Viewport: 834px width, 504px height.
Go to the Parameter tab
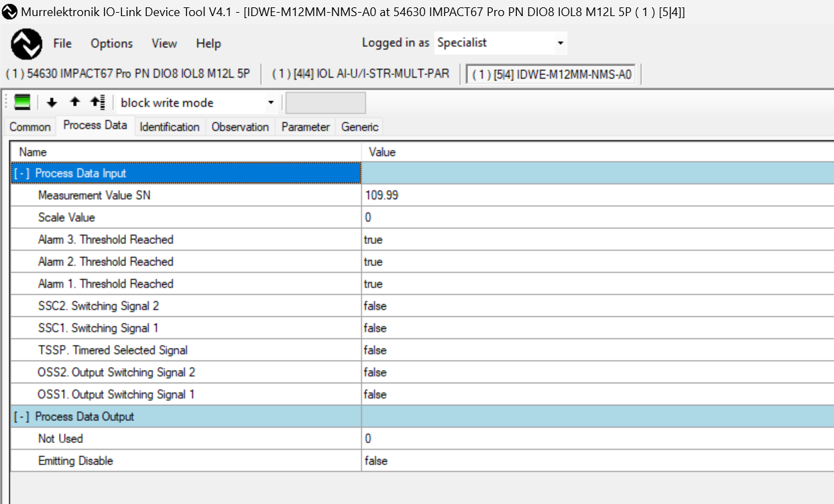pos(305,127)
